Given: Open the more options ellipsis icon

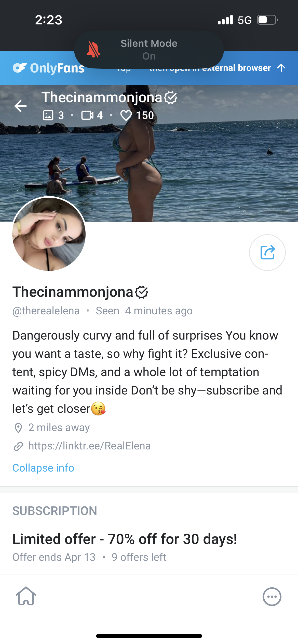Looking at the screenshot, I should point(272,596).
